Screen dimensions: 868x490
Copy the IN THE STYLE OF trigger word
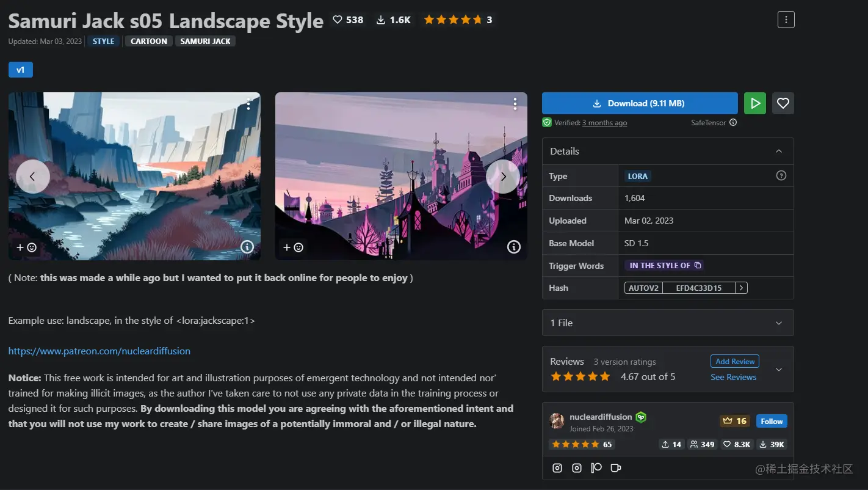pos(698,265)
